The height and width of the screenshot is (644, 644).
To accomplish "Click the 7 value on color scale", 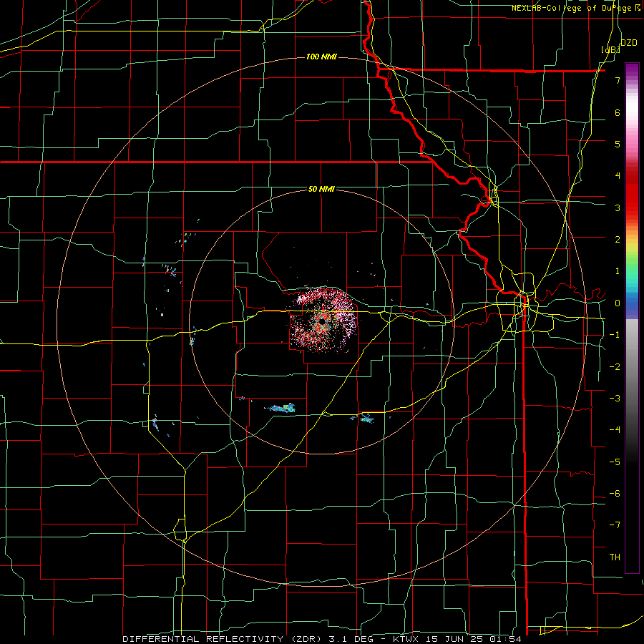I will point(618,80).
